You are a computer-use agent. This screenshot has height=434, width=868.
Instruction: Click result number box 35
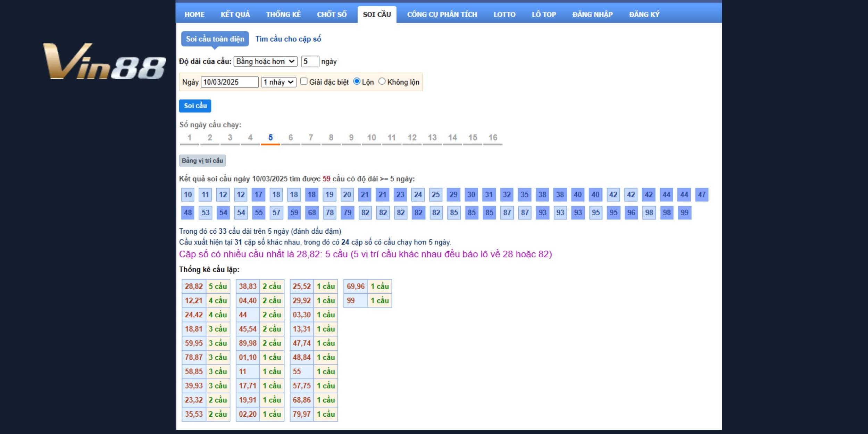click(x=525, y=195)
